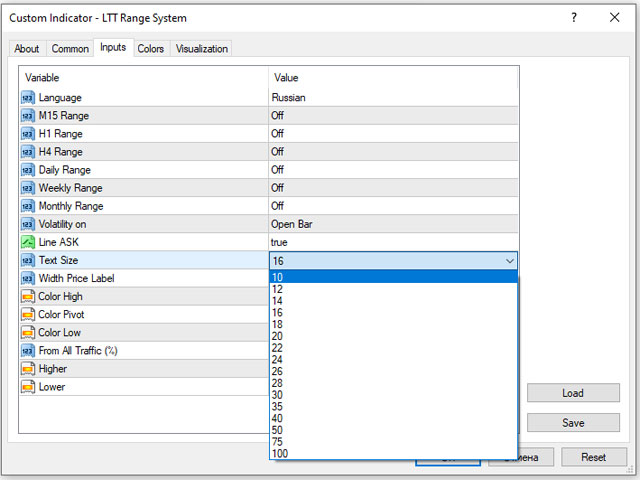The image size is (640, 480).
Task: Choose 75 in the Text Size list
Action: [x=393, y=442]
